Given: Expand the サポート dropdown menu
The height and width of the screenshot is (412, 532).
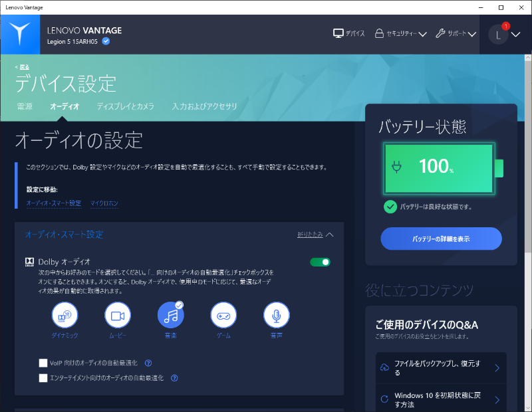Looking at the screenshot, I should tap(454, 32).
